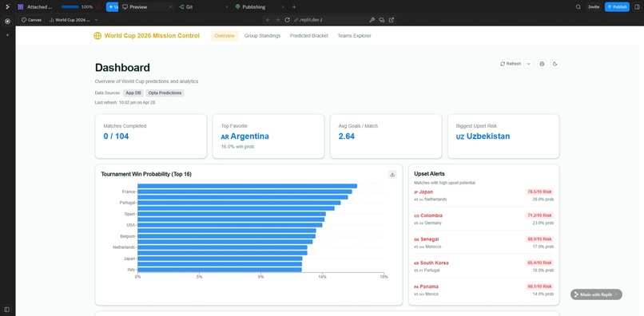644x316 pixels.
Task: Click the Biggest Upset Risk Uzbekistan card
Action: tap(503, 136)
